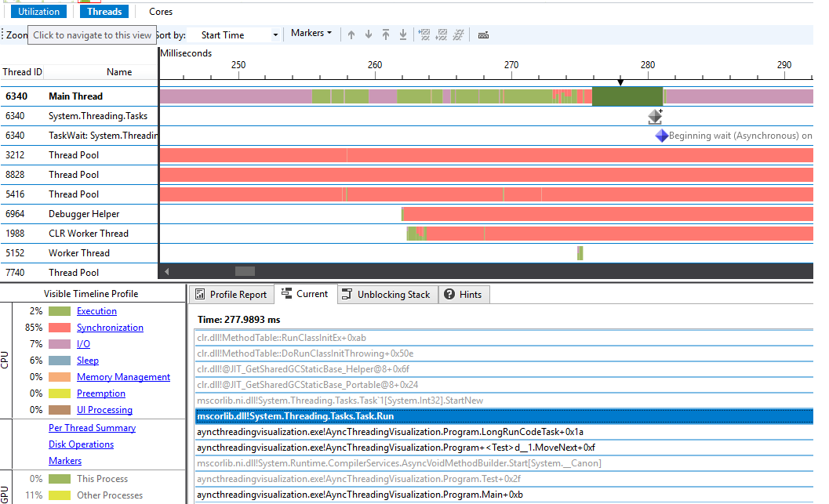The width and height of the screenshot is (829, 504).
Task: Select the Beginning wait marker diamond
Action: click(x=661, y=136)
